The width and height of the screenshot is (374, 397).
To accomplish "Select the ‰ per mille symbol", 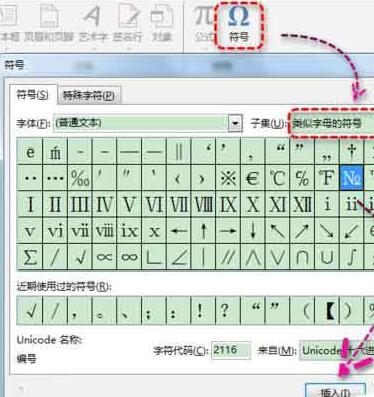I will 80,178.
